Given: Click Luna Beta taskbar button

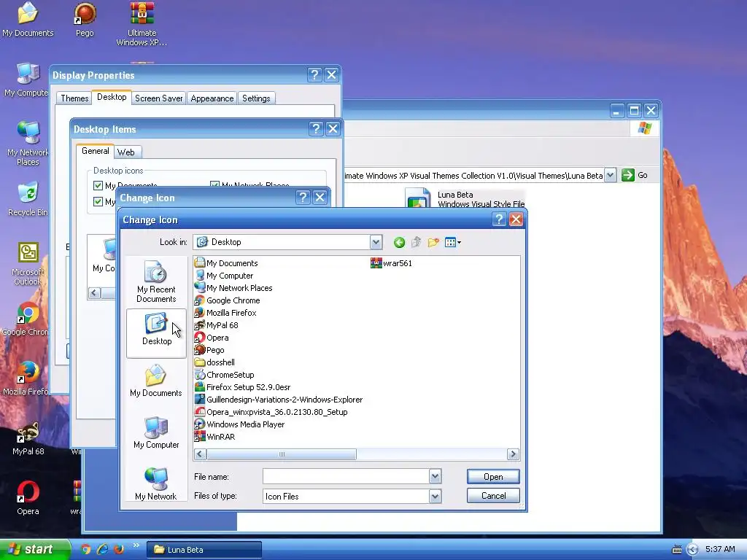Looking at the screenshot, I should click(x=204, y=550).
